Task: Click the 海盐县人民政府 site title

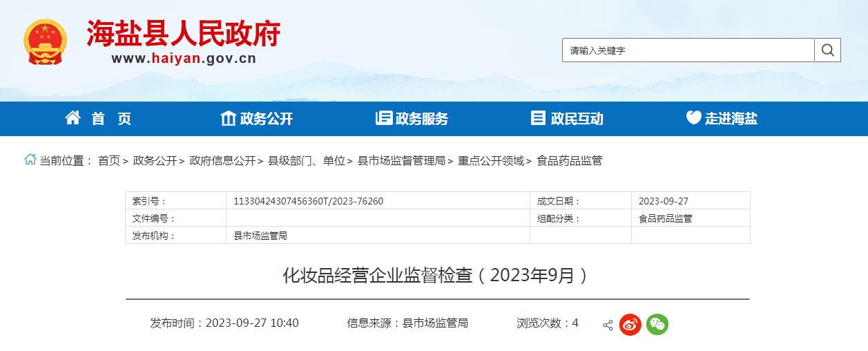Action: [x=184, y=33]
